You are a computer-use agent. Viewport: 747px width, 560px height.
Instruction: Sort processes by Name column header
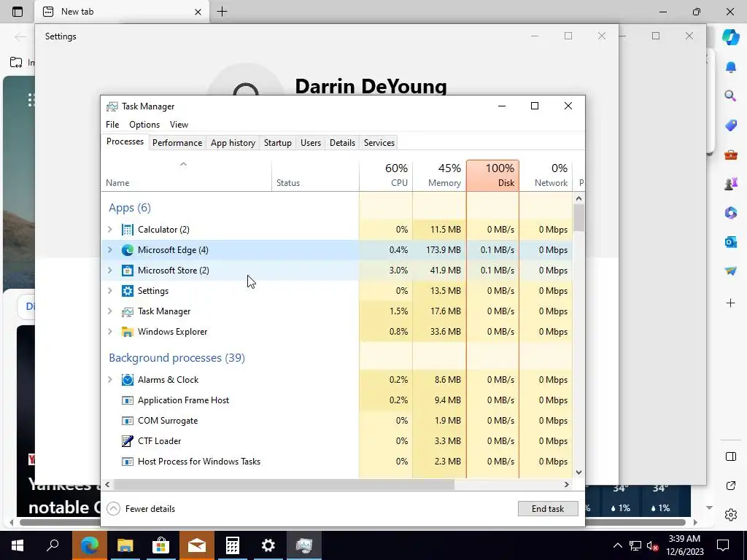coord(186,175)
